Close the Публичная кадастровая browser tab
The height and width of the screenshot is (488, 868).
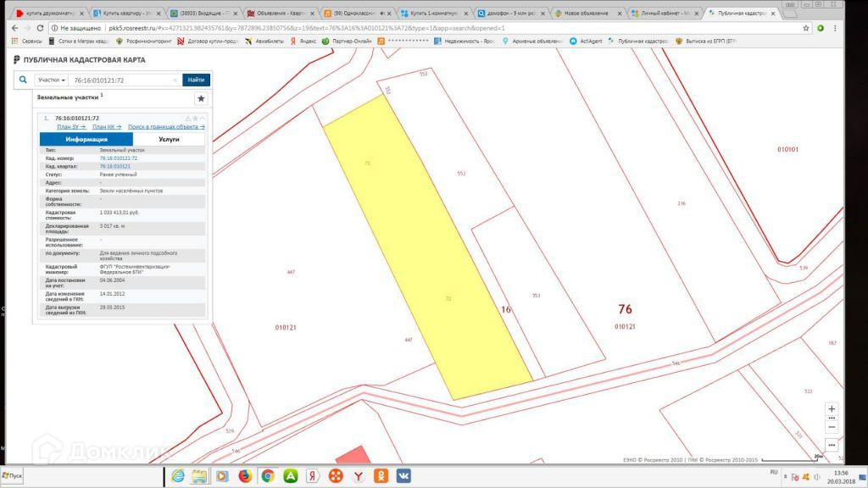click(x=773, y=14)
